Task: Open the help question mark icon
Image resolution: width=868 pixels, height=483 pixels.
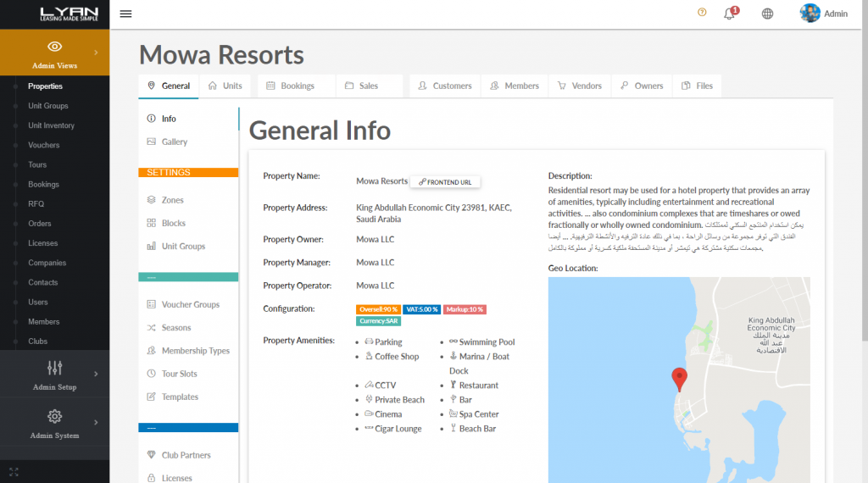Action: point(702,13)
